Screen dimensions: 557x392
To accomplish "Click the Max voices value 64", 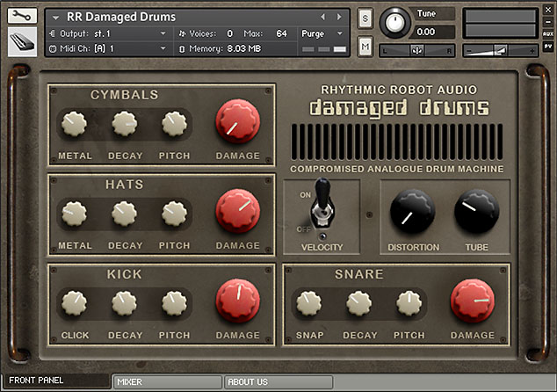I will coord(281,33).
